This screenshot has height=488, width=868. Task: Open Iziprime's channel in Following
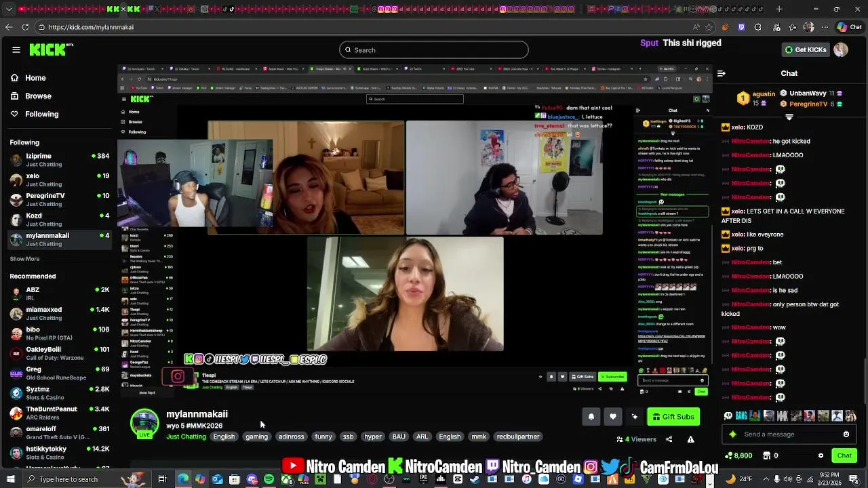point(58,160)
